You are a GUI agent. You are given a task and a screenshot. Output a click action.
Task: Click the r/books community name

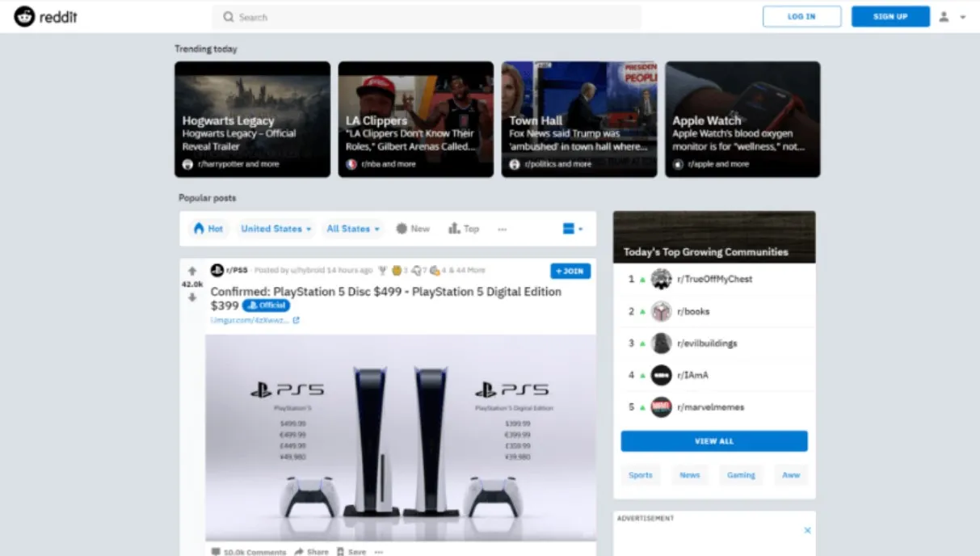coord(694,311)
